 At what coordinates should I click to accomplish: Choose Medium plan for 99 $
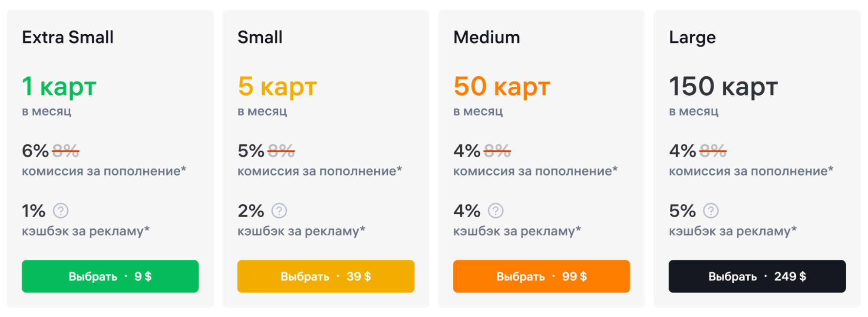(x=541, y=276)
